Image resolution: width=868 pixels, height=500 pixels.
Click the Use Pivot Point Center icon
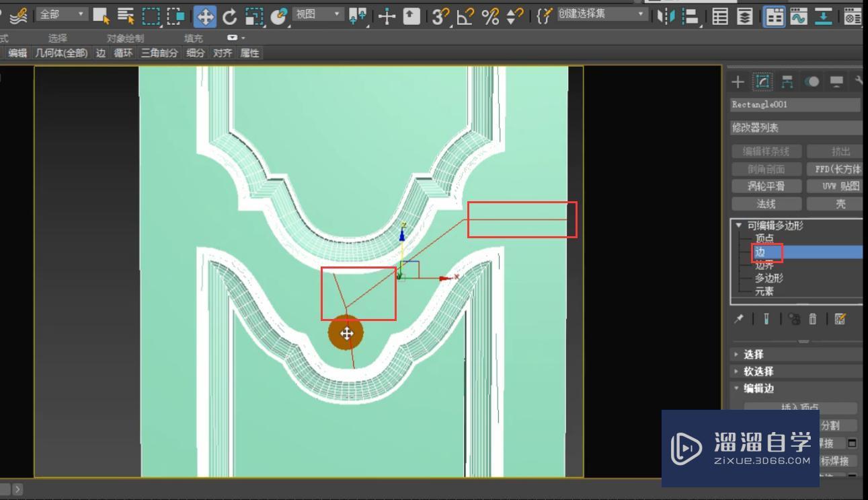point(358,16)
